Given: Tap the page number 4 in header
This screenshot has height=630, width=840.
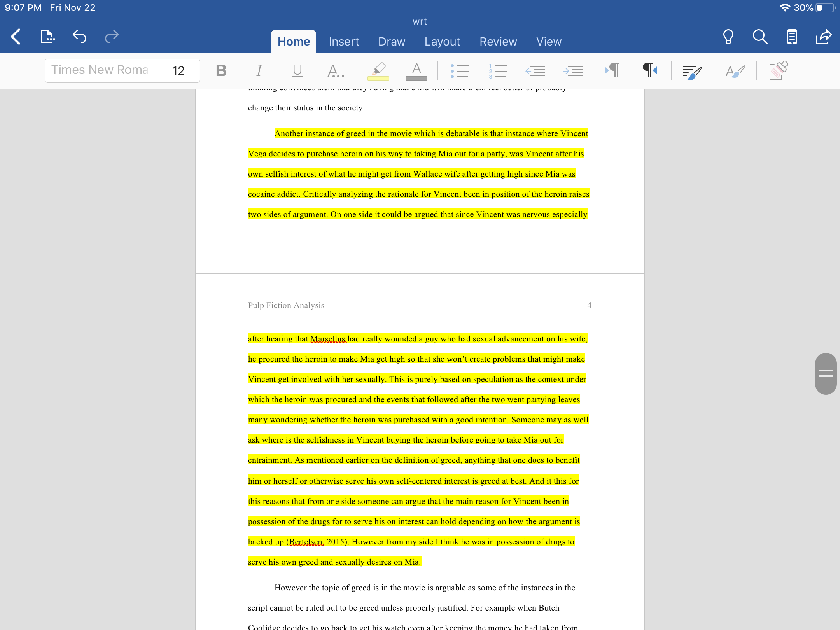Looking at the screenshot, I should [x=589, y=305].
